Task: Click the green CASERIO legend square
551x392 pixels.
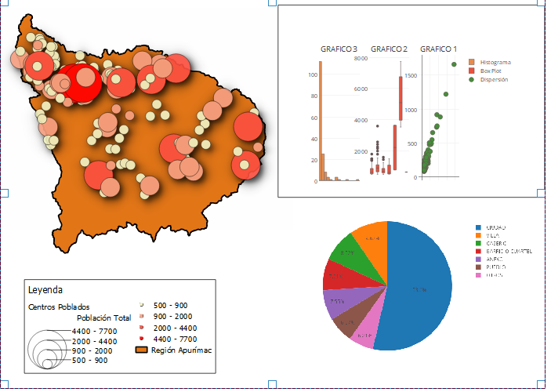Action: coord(477,243)
